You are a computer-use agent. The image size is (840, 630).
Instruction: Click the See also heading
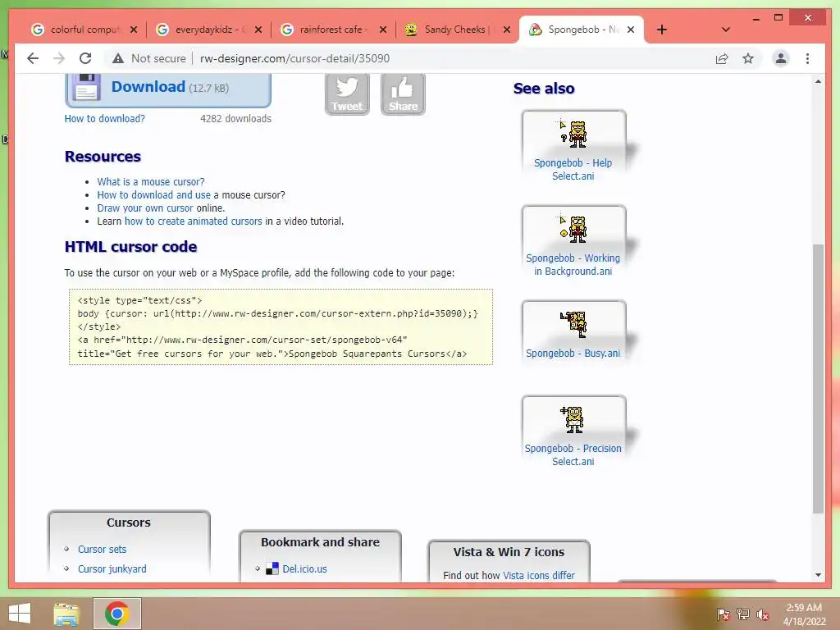coord(544,89)
